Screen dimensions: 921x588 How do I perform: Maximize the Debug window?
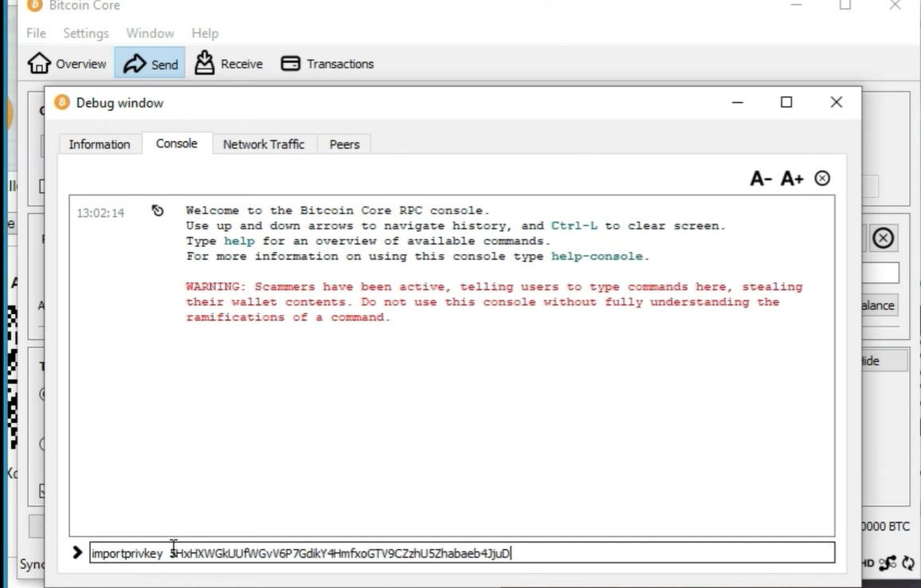click(786, 102)
